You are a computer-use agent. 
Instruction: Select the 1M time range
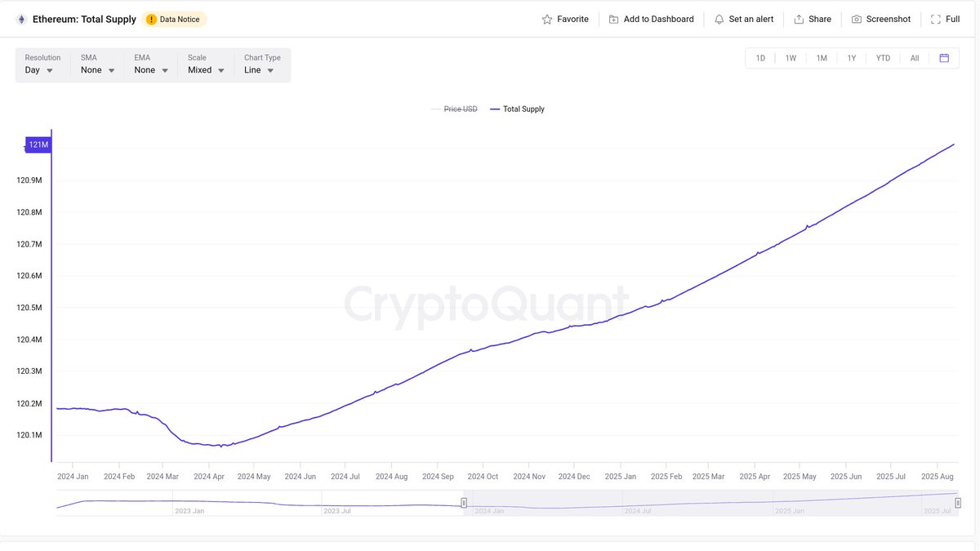tap(822, 58)
